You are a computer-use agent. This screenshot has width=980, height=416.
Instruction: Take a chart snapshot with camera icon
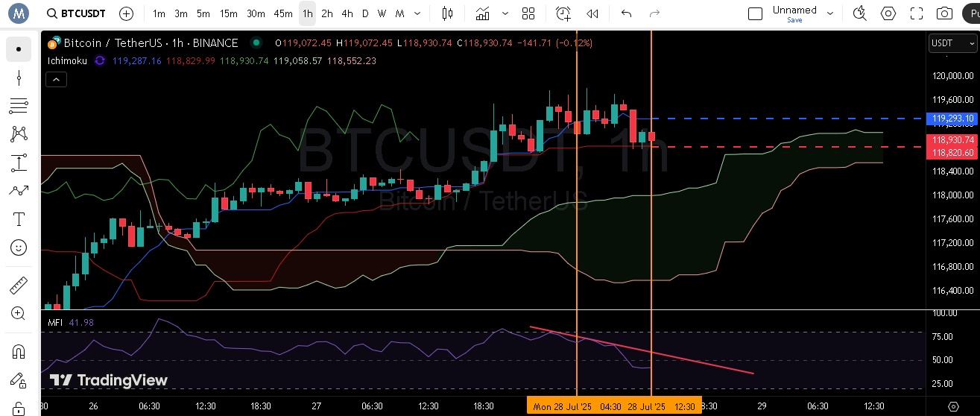coord(944,13)
